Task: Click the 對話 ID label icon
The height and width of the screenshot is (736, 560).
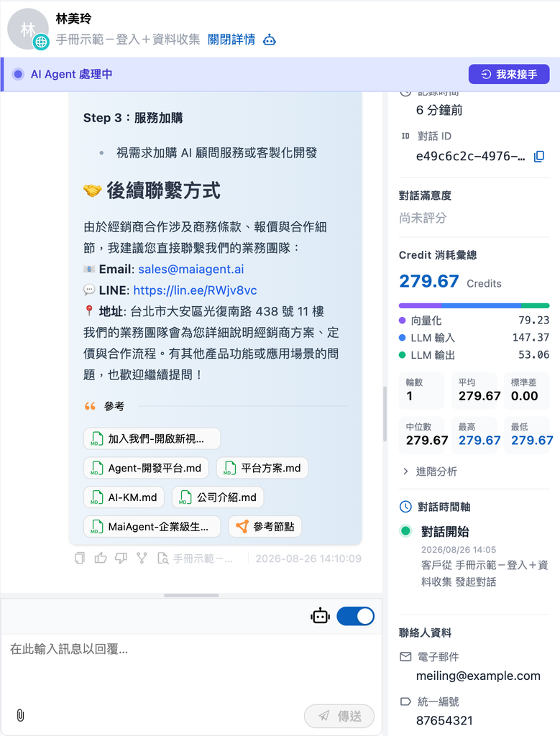Action: [x=405, y=136]
